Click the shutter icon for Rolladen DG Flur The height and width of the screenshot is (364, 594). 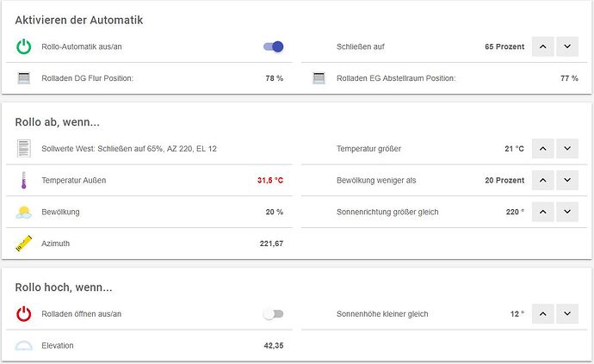(24, 78)
